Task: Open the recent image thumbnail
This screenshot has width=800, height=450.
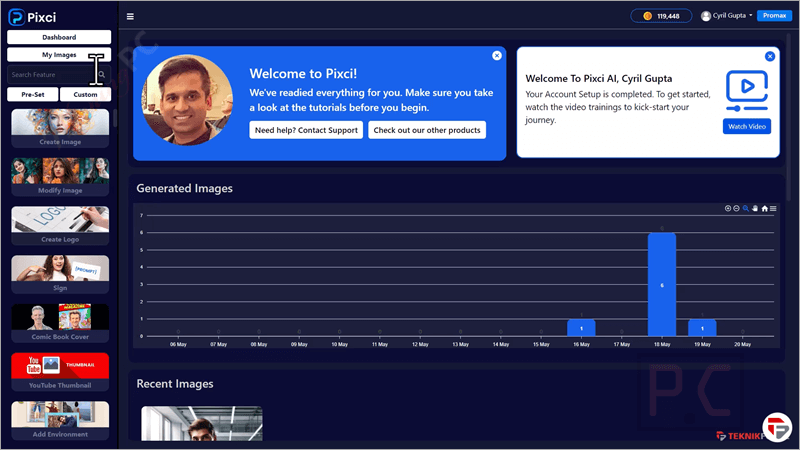Action: [202, 423]
